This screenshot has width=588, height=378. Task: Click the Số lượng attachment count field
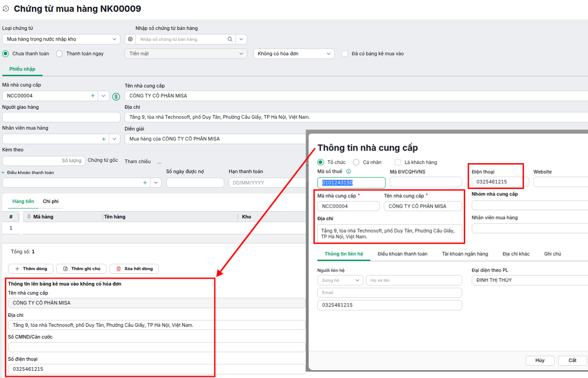coord(44,160)
